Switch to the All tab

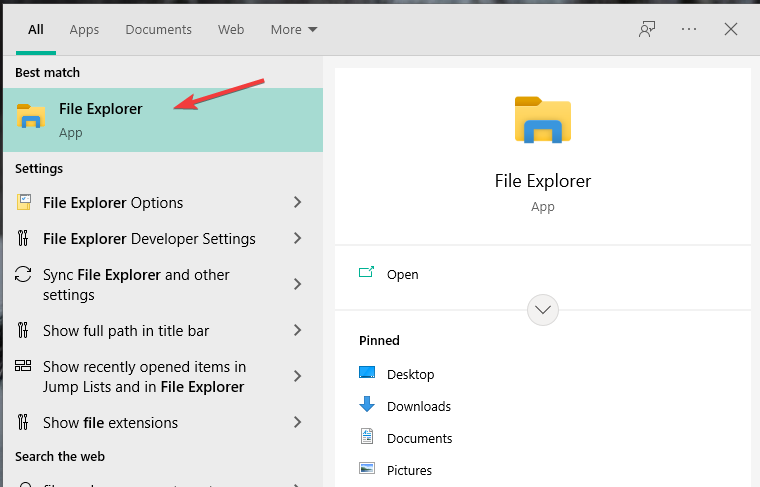36,30
